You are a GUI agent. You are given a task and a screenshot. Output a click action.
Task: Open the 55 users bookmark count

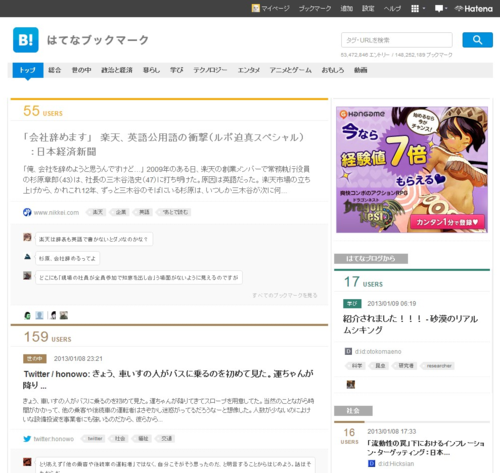43,111
